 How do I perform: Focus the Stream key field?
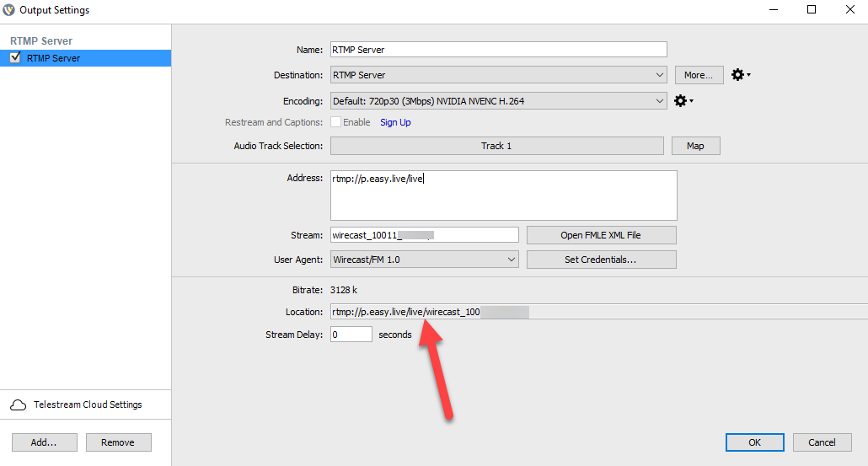click(425, 235)
